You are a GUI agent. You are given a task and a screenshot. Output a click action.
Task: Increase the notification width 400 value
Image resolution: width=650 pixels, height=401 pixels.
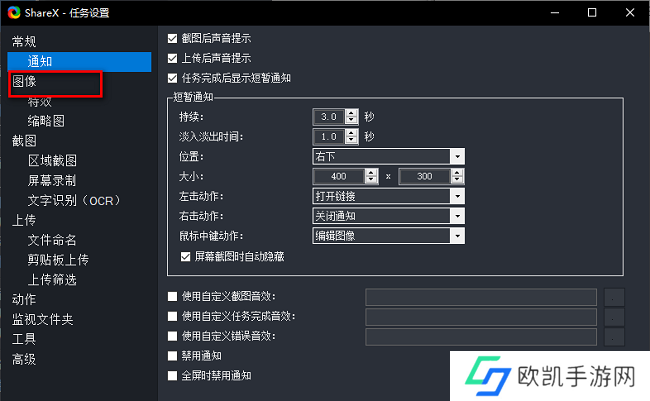tap(371, 173)
